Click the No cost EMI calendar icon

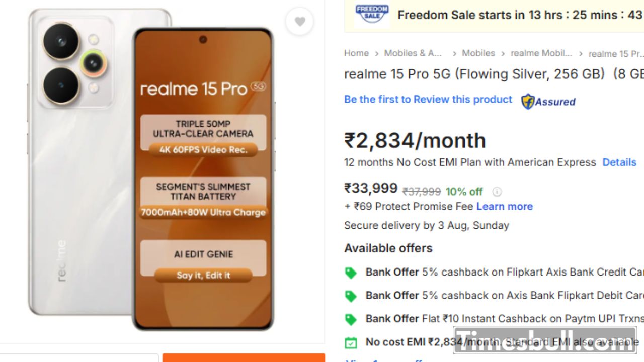coord(351,343)
